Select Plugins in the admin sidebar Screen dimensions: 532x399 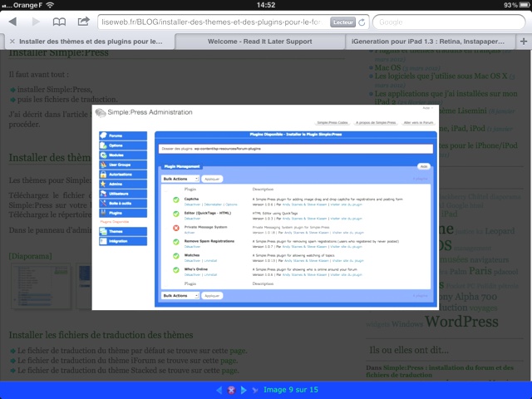tap(115, 213)
